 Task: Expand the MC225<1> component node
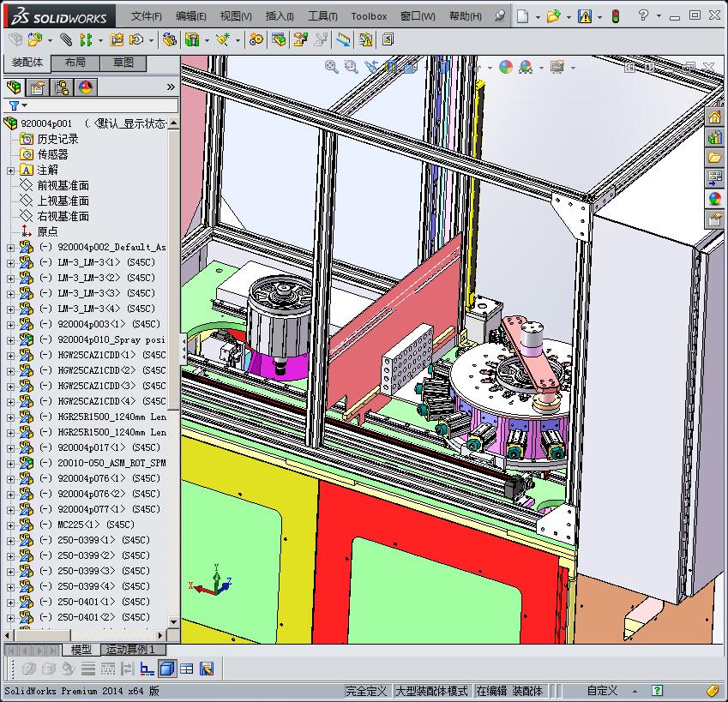[x=10, y=525]
